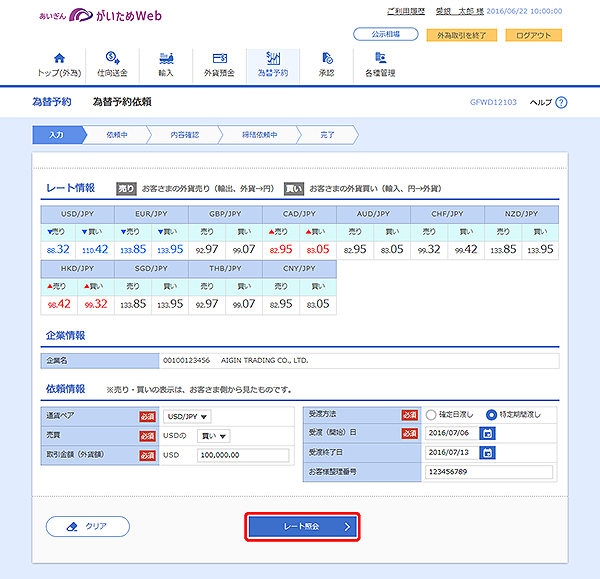Click the GBP/JPY rate header
Viewport: 600px width, 579px height.
[225, 214]
